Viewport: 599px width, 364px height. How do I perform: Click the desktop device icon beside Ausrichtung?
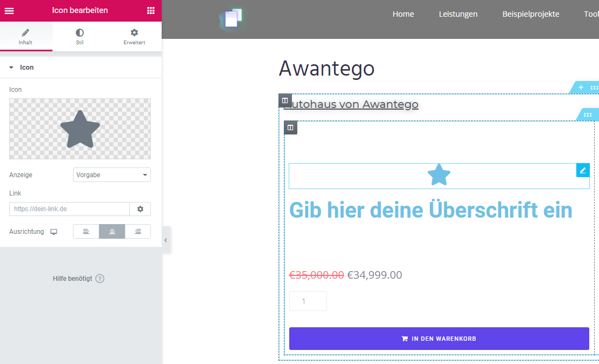(54, 231)
